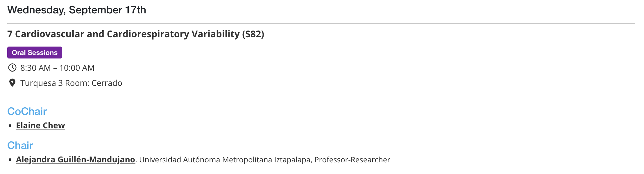Click the divider line under the date
Image resolution: width=644 pixels, height=174 pixels.
tap(321, 24)
